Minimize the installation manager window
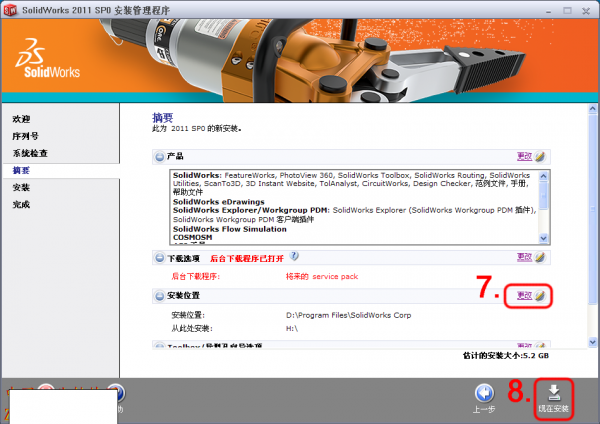The image size is (600, 424). (549, 11)
